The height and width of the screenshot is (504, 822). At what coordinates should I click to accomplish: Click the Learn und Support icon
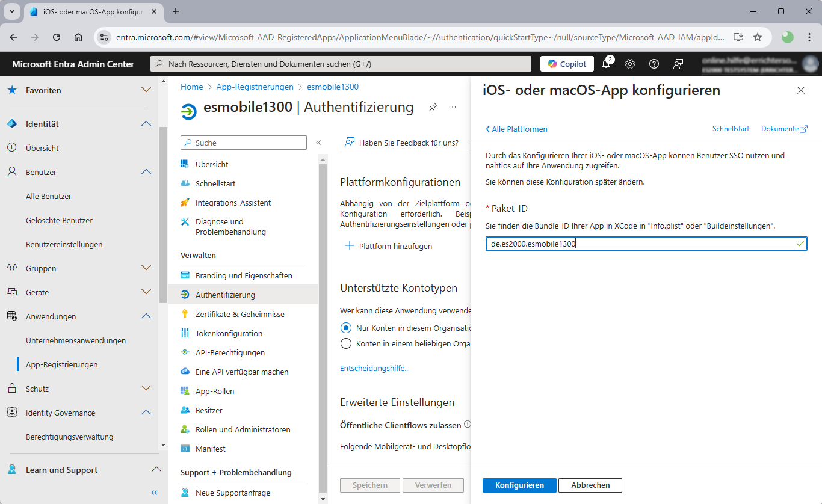click(12, 470)
